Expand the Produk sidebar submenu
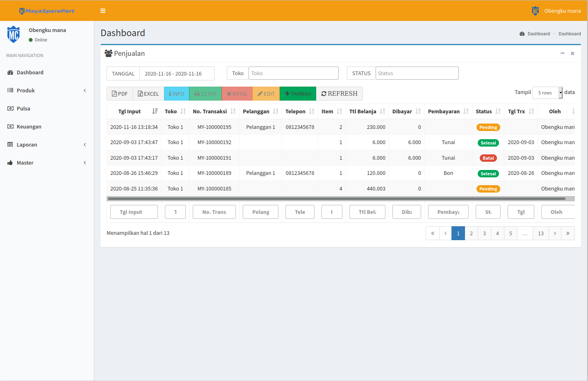The image size is (588, 381). click(47, 90)
